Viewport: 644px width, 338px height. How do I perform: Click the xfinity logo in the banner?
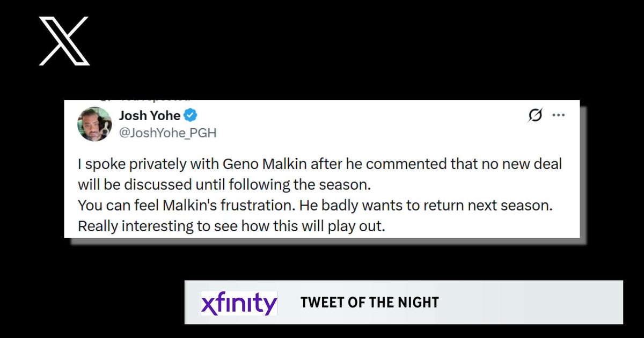[x=239, y=304]
